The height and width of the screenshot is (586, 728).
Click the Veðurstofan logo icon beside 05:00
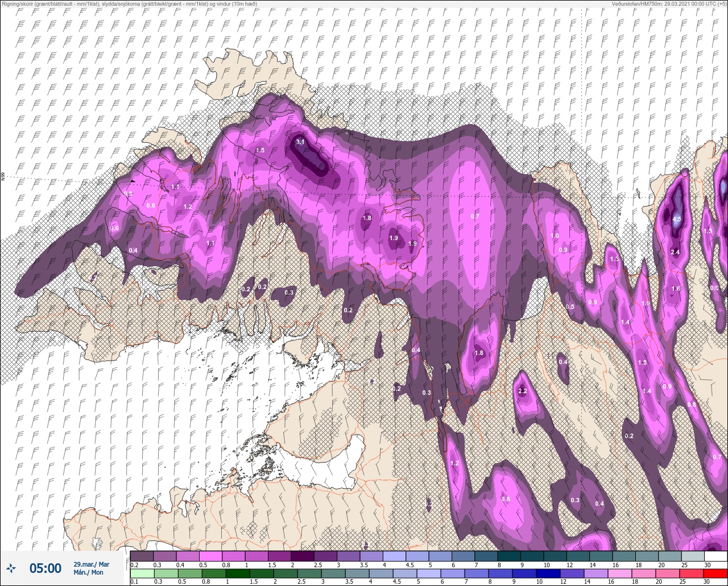[x=11, y=568]
